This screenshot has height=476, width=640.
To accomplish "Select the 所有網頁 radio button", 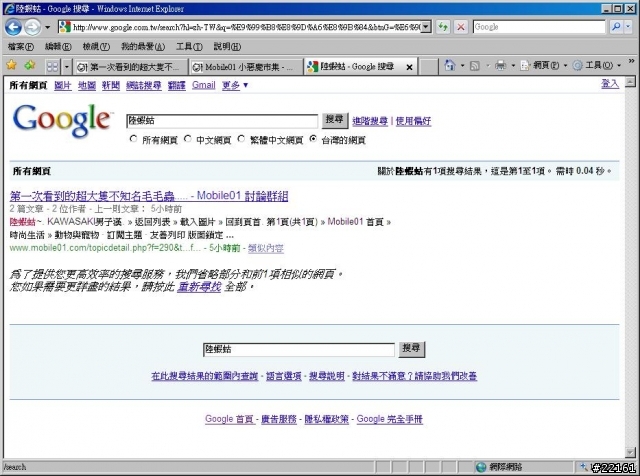I will point(133,139).
